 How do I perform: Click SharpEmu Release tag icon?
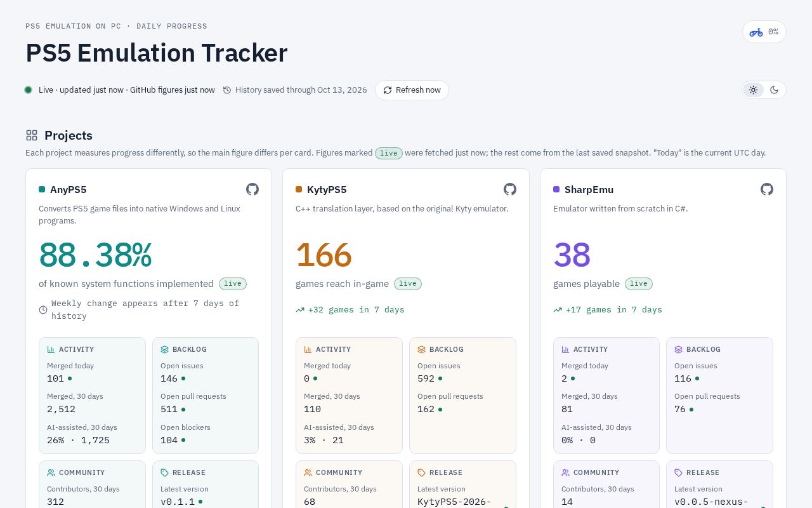[678, 472]
